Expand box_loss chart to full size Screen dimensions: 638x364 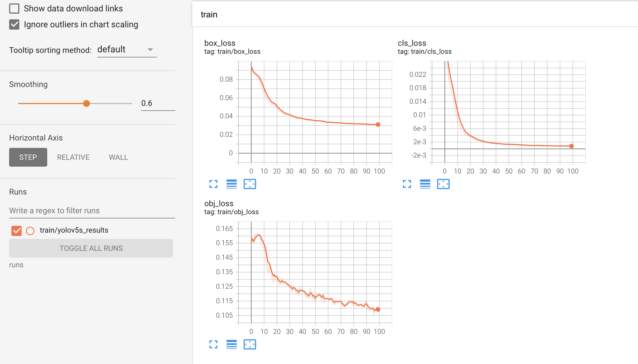213,184
